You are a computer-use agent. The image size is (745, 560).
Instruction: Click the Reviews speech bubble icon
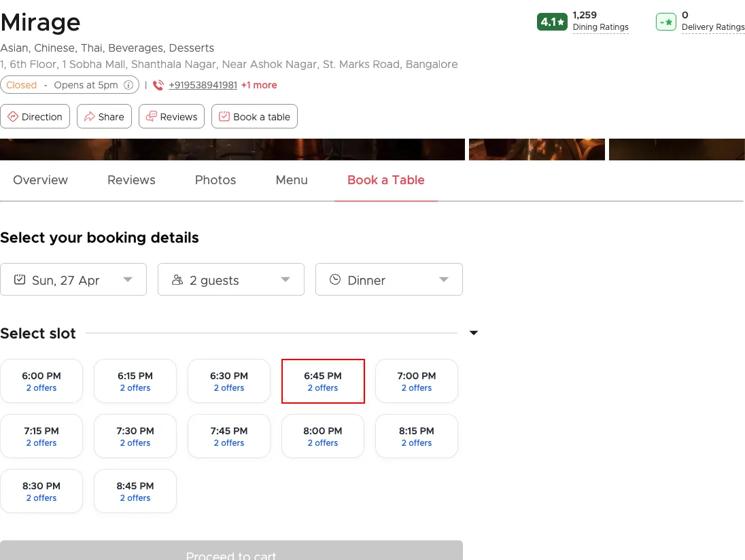tap(152, 117)
